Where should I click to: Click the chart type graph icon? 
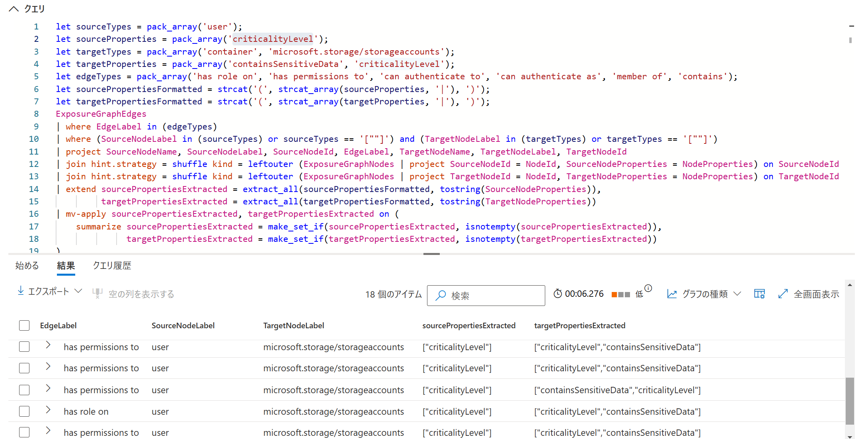tap(672, 294)
